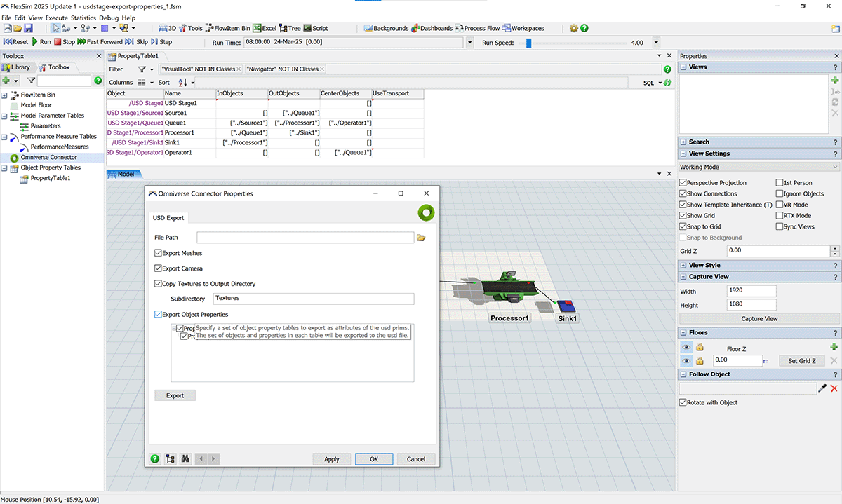842x504 pixels.
Task: Open the Run Time dropdown arrow
Action: point(469,43)
